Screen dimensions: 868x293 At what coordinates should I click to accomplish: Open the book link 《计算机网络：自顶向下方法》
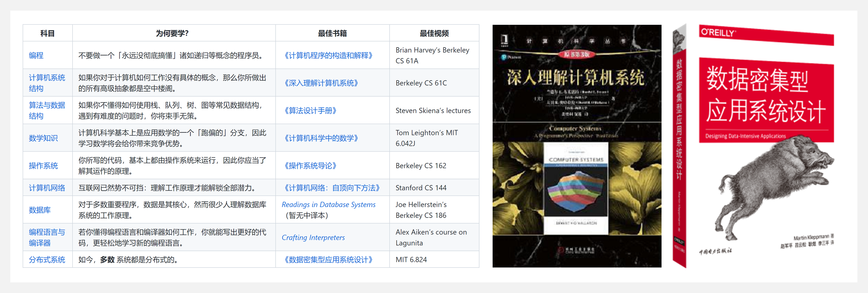[x=332, y=188]
